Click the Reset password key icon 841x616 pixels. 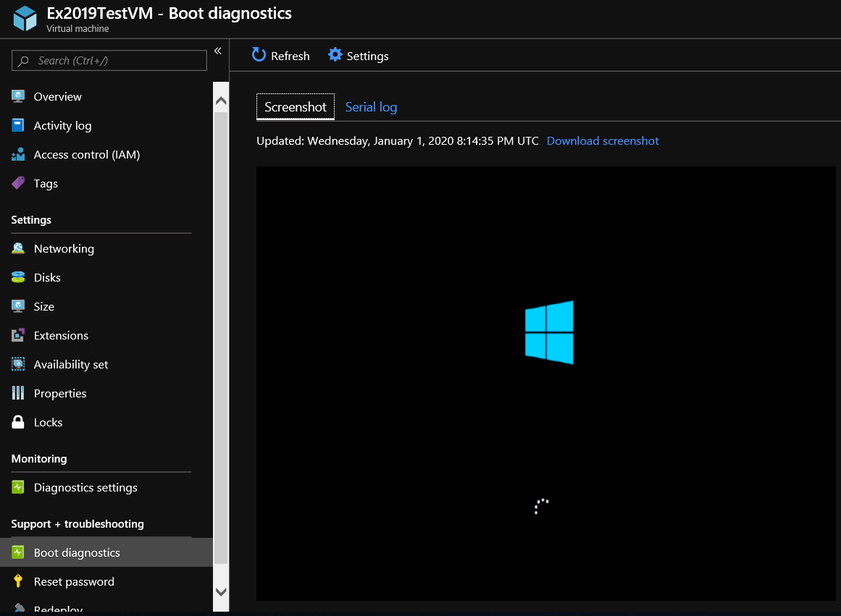19,581
